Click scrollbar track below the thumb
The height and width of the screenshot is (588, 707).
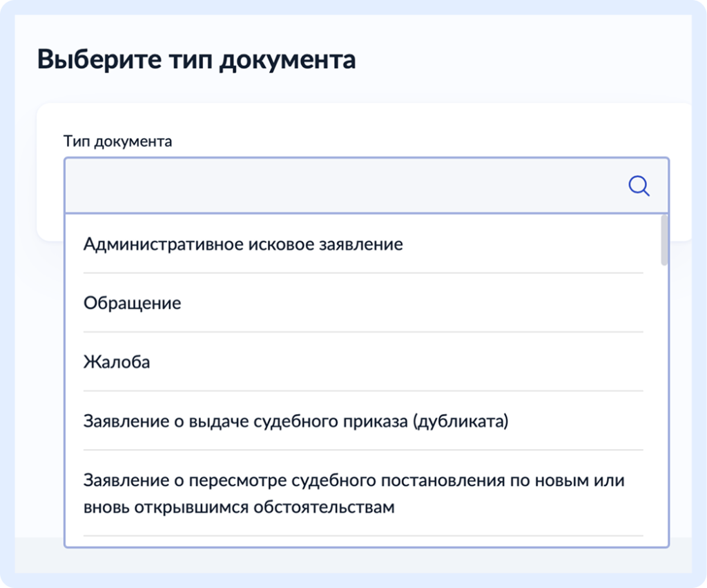click(664, 400)
